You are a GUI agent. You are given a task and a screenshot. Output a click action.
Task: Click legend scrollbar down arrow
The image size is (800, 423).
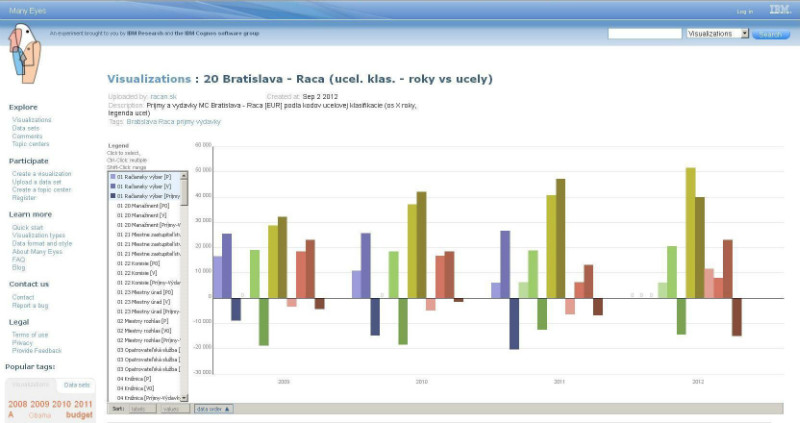point(184,398)
